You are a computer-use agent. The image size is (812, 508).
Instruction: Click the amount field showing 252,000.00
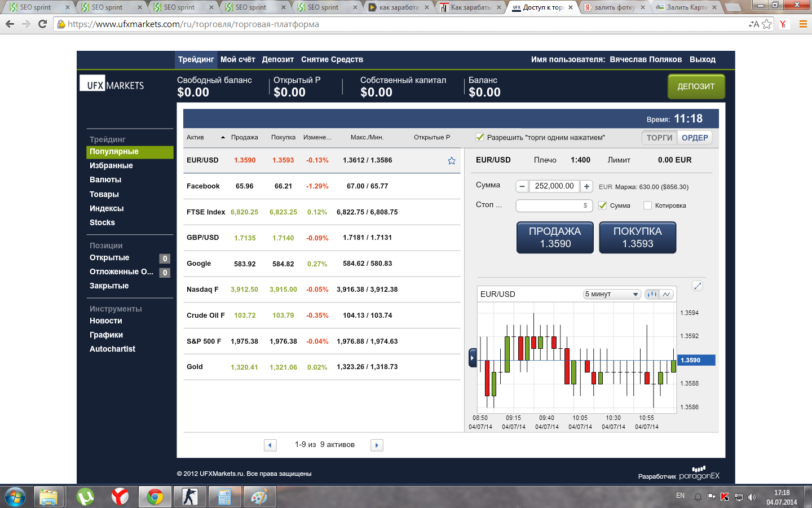tap(554, 186)
